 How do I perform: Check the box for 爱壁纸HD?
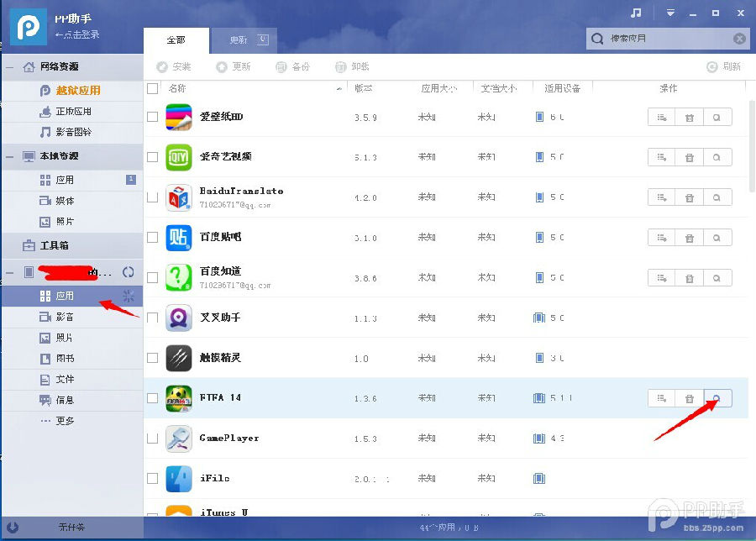click(x=152, y=117)
